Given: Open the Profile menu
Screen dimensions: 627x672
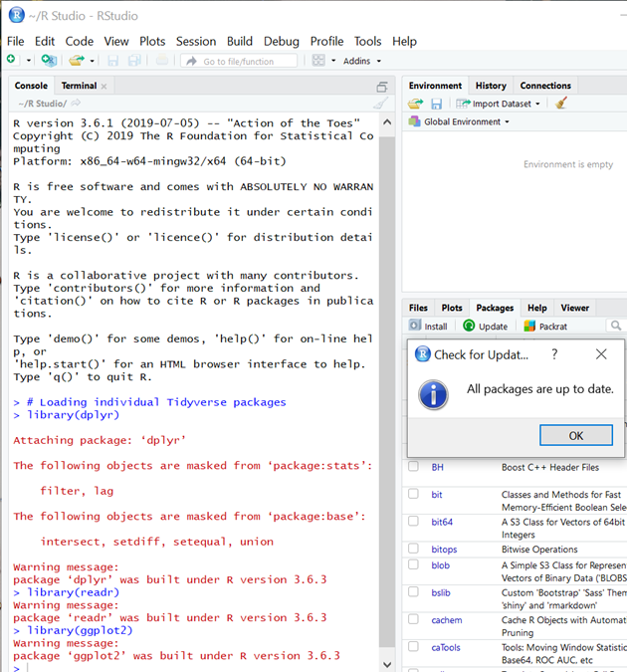Looking at the screenshot, I should pos(326,41).
